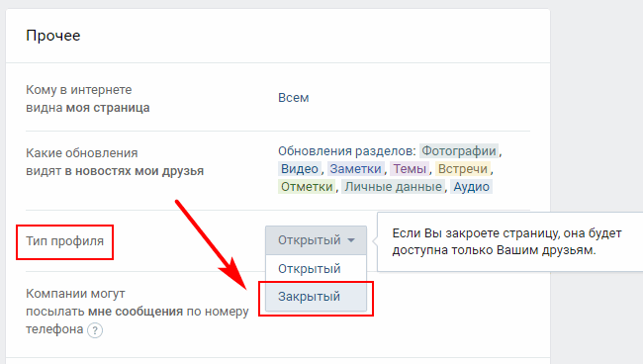The height and width of the screenshot is (364, 643).
Task: Click the question mark help icon
Action: click(95, 330)
